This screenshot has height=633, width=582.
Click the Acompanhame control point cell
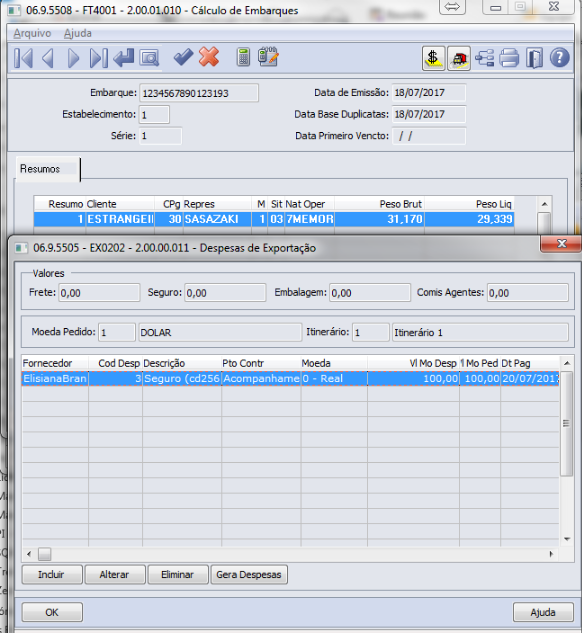261,379
